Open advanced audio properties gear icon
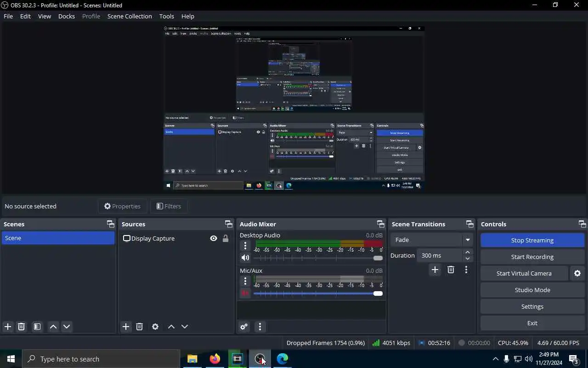The height and width of the screenshot is (368, 588). pos(244,327)
